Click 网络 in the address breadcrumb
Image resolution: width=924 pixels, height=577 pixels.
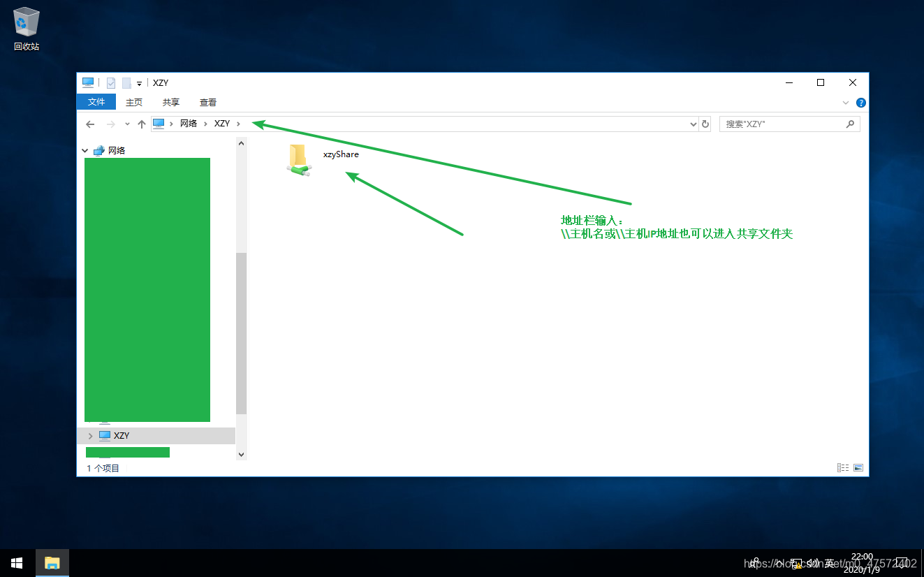pyautogui.click(x=189, y=124)
